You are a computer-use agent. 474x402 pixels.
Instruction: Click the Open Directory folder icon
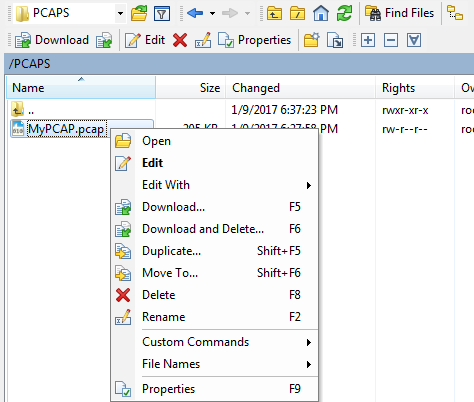139,13
